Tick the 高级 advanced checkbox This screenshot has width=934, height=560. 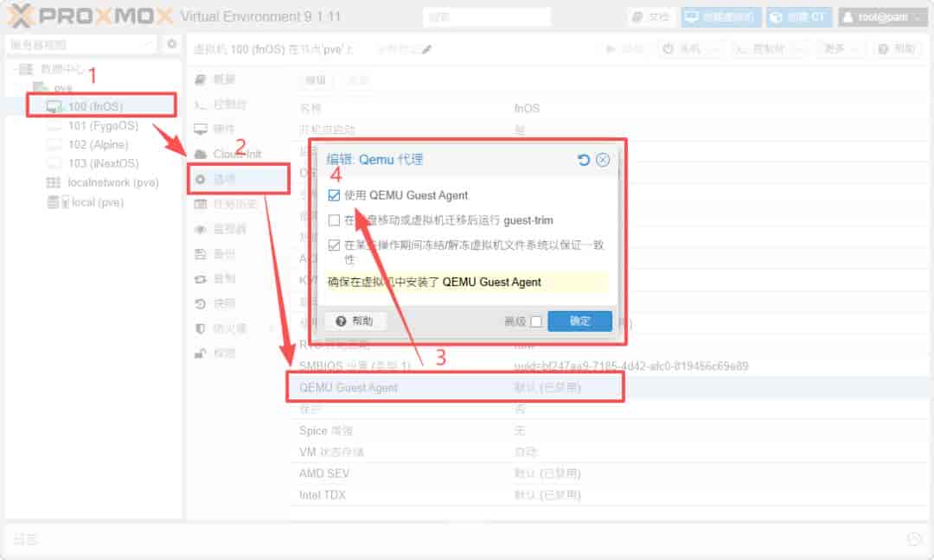tap(536, 321)
